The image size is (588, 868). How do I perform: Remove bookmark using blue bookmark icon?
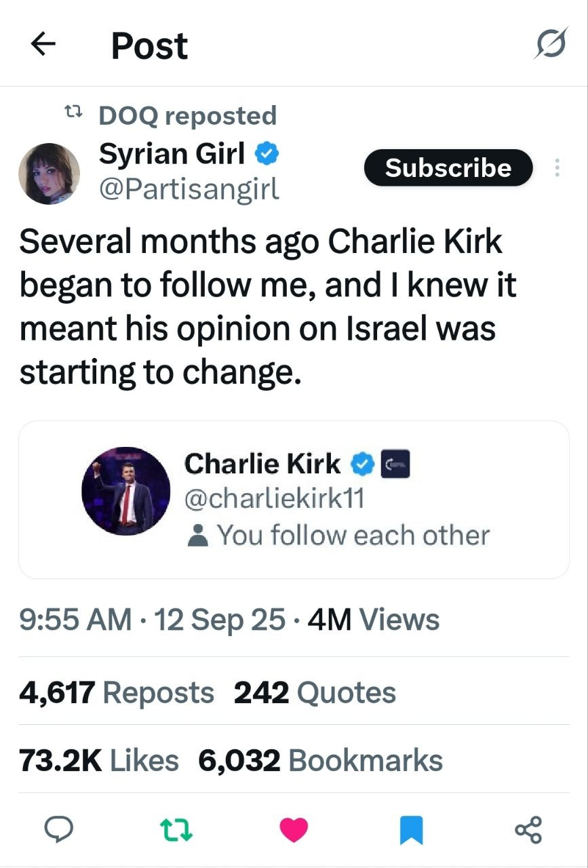pos(411,829)
